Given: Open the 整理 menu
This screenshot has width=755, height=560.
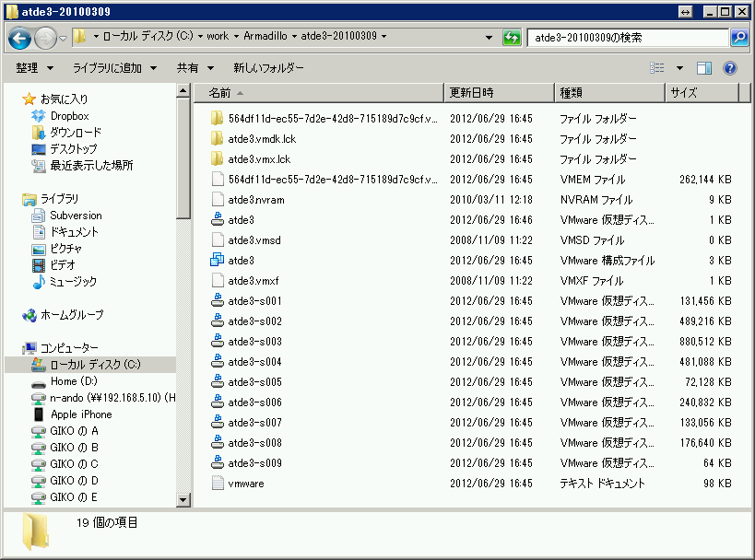Looking at the screenshot, I should point(34,68).
